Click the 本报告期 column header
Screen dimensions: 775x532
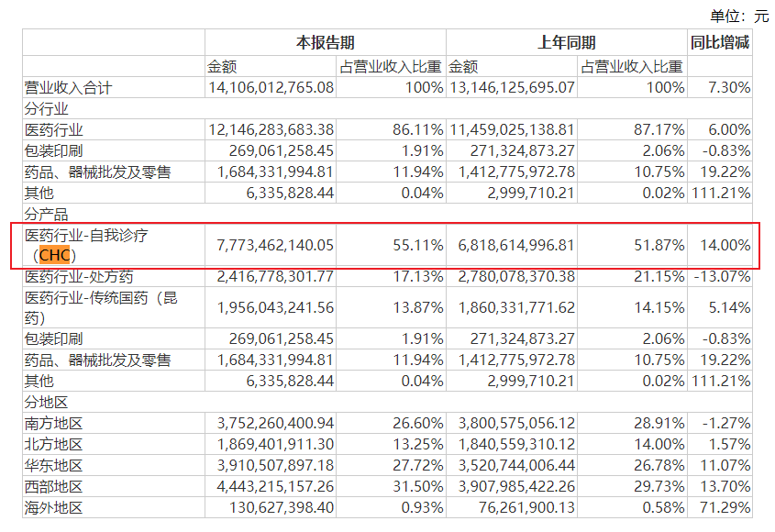(326, 42)
